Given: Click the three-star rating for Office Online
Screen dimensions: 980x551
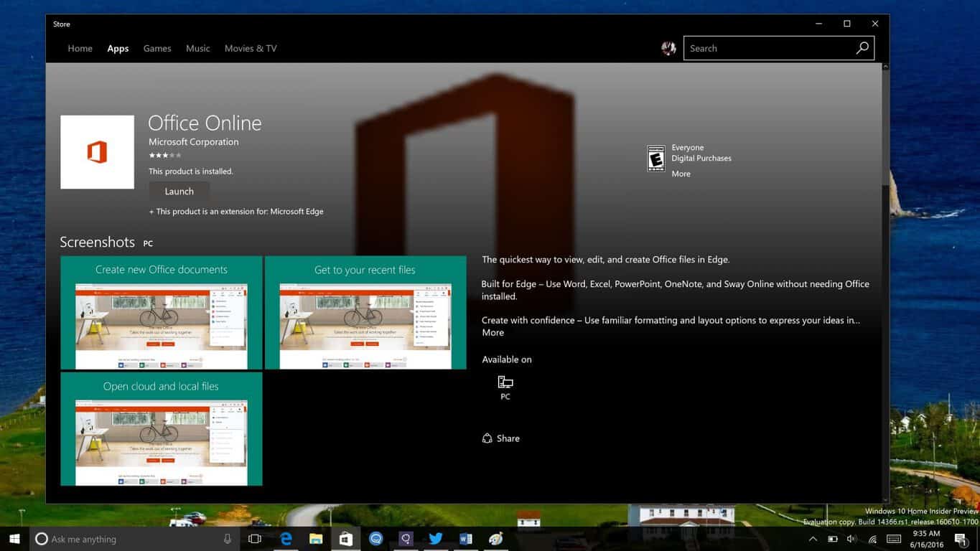Looking at the screenshot, I should pos(165,155).
